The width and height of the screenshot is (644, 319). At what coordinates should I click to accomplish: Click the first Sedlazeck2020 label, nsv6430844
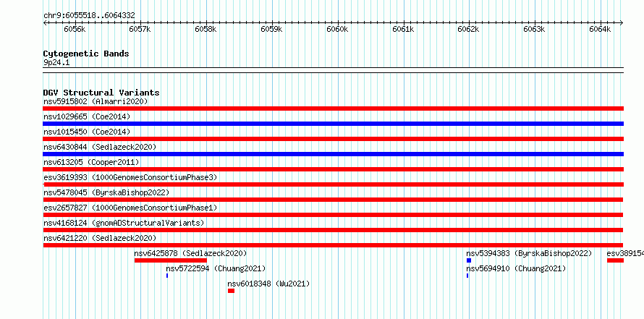pyautogui.click(x=100, y=147)
